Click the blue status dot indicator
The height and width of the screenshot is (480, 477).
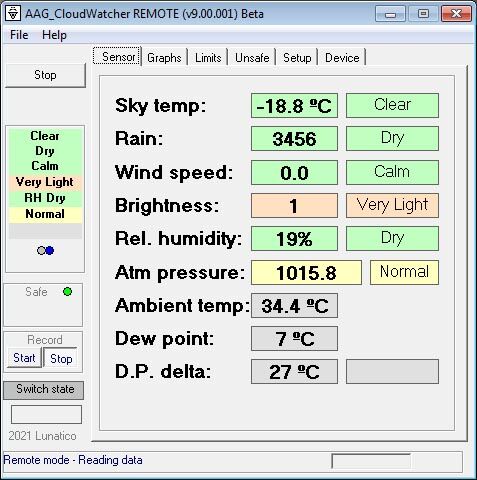pos(50,250)
